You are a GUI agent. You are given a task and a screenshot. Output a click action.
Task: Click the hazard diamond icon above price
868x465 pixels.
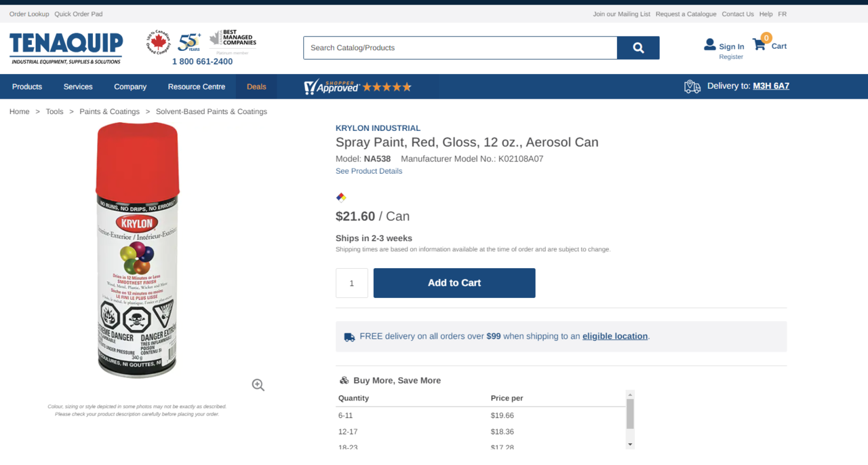[x=341, y=198]
